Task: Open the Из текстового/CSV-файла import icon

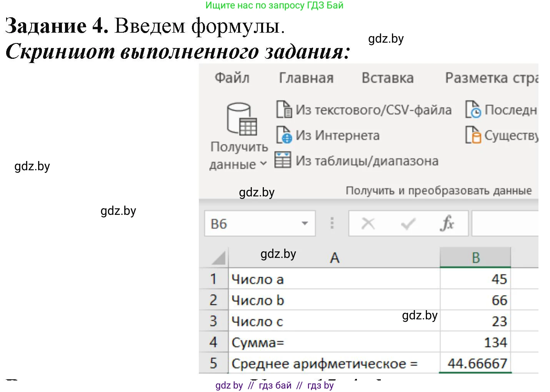Action: click(x=283, y=110)
